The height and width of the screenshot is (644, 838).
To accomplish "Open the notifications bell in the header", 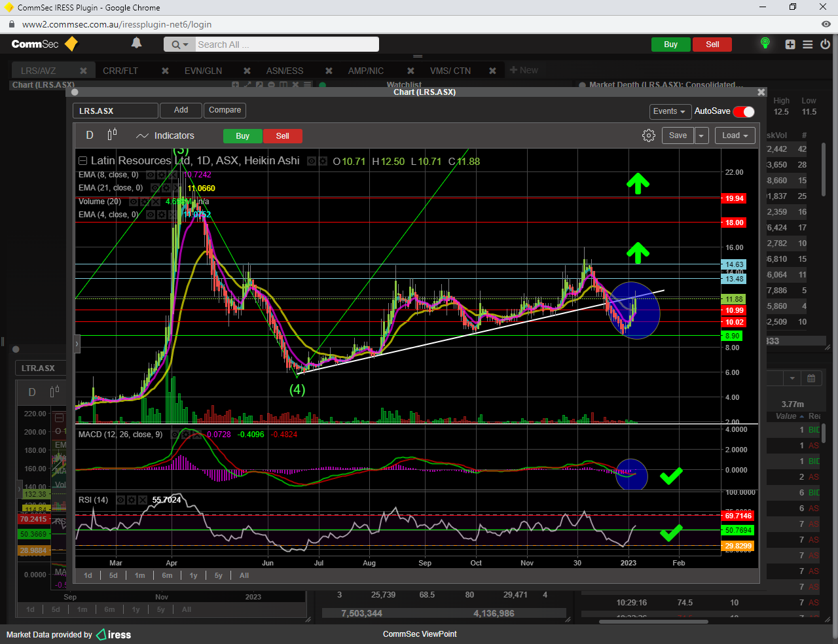I will point(136,43).
